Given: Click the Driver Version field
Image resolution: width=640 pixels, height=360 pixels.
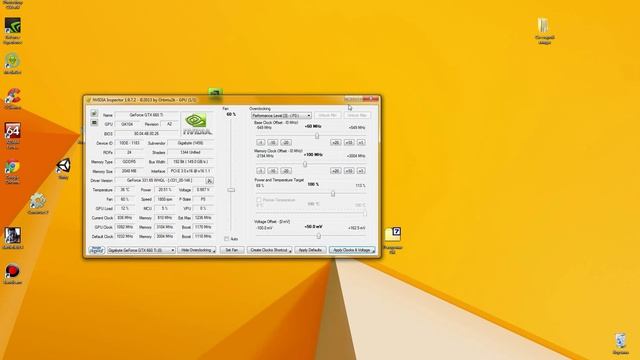Looking at the screenshot, I should point(159,180).
